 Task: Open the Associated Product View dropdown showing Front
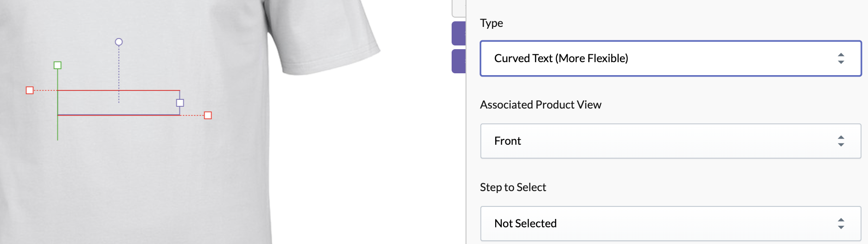tap(670, 141)
